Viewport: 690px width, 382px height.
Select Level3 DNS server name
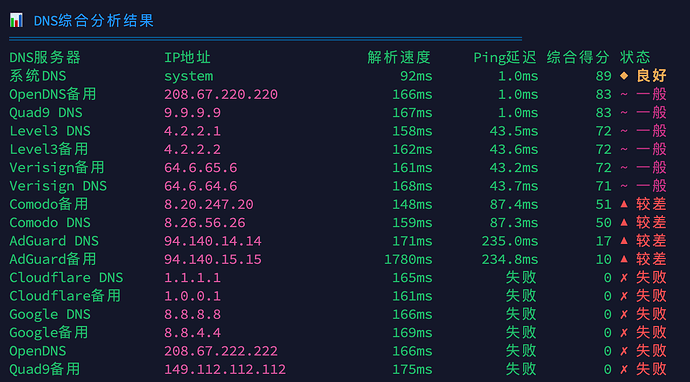coord(50,131)
